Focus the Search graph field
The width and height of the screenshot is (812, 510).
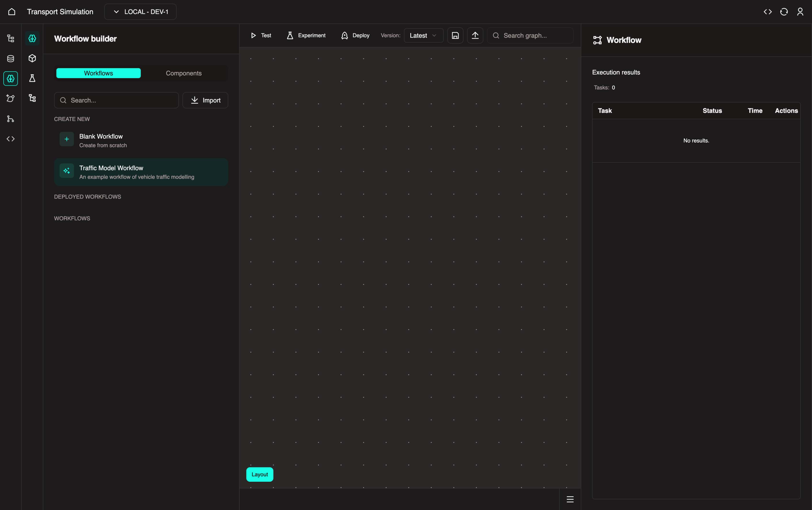click(530, 35)
